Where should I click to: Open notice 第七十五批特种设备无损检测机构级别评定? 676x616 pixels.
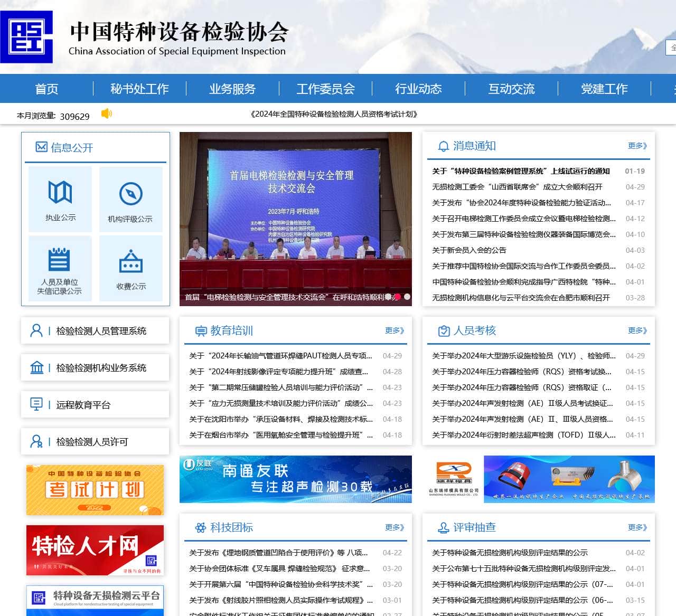pyautogui.click(x=524, y=568)
